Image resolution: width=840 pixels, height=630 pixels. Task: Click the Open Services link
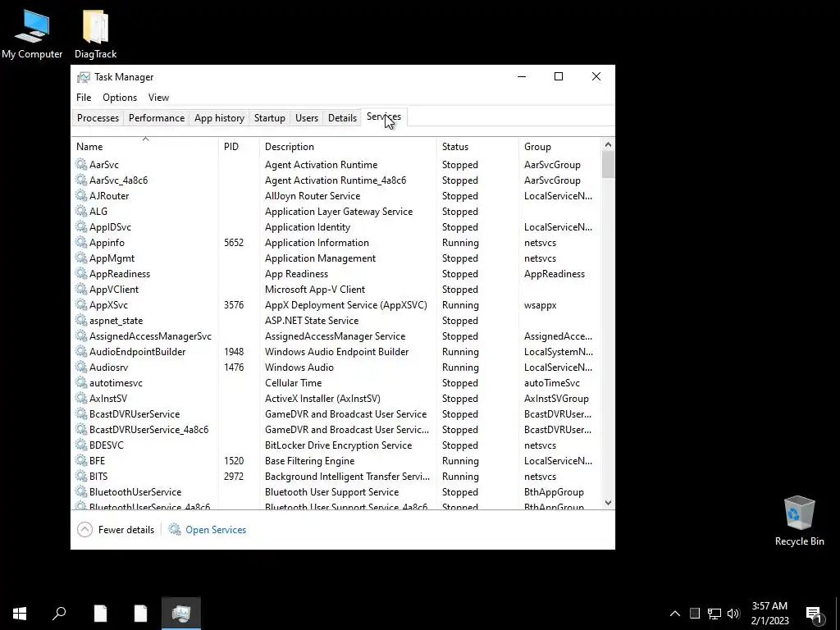[216, 530]
